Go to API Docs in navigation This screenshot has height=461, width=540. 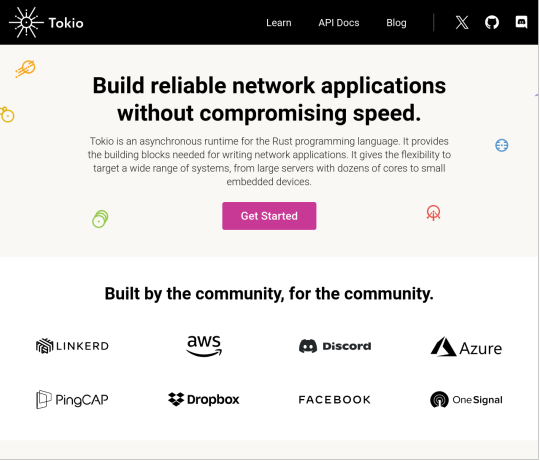[x=339, y=23]
